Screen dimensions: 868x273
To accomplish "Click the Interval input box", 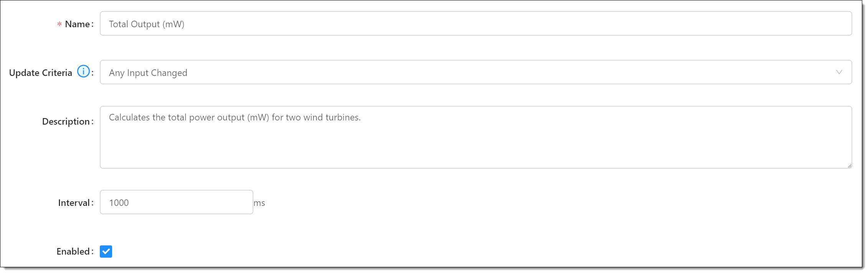I will click(x=177, y=202).
